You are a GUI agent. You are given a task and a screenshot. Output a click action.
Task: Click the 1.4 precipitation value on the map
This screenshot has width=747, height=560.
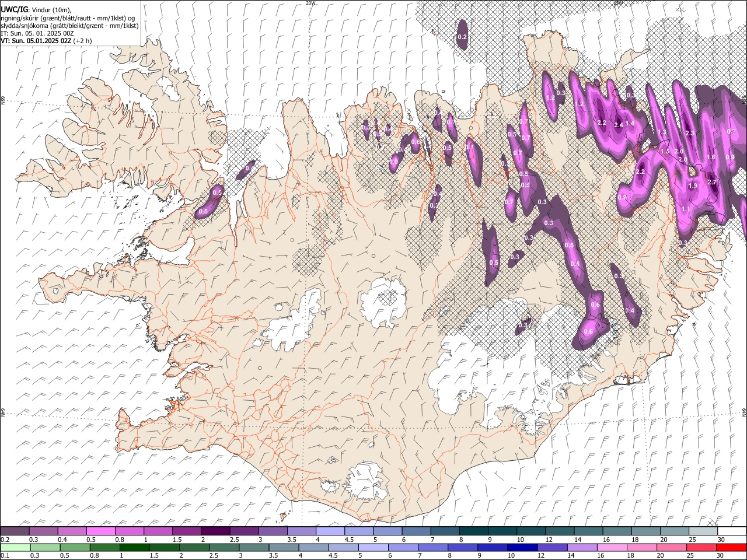(x=630, y=124)
